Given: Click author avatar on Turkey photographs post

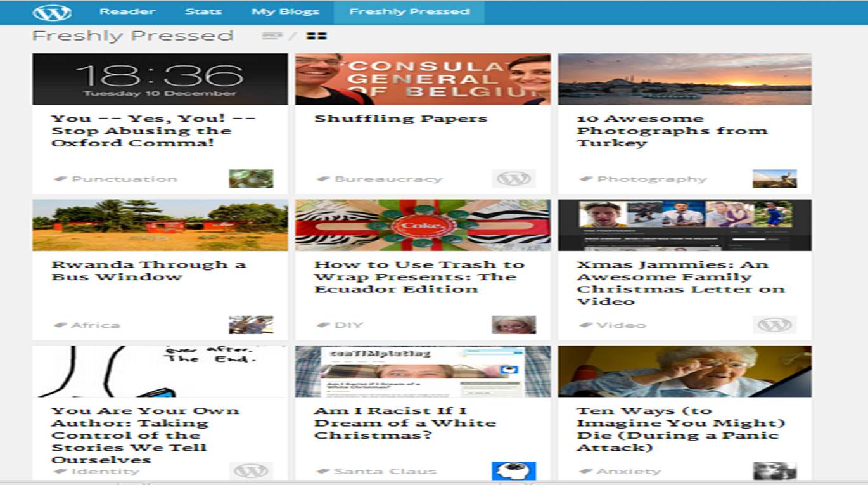Looking at the screenshot, I should pyautogui.click(x=774, y=179).
